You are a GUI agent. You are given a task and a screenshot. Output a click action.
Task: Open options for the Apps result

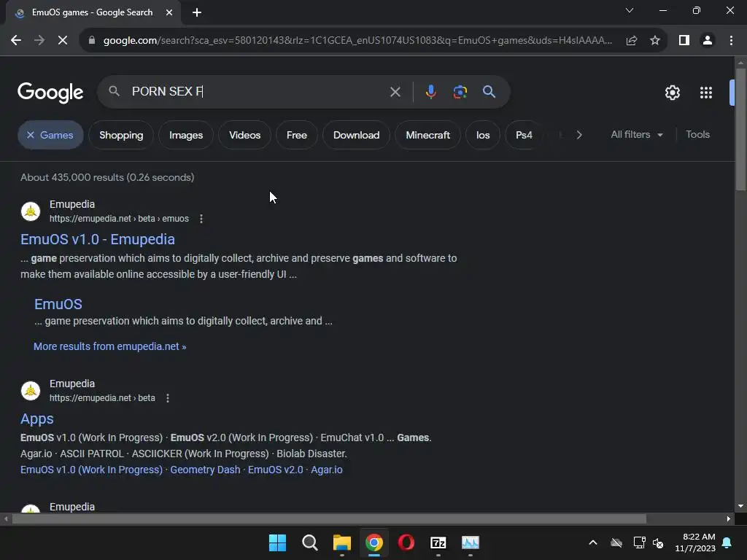click(167, 398)
